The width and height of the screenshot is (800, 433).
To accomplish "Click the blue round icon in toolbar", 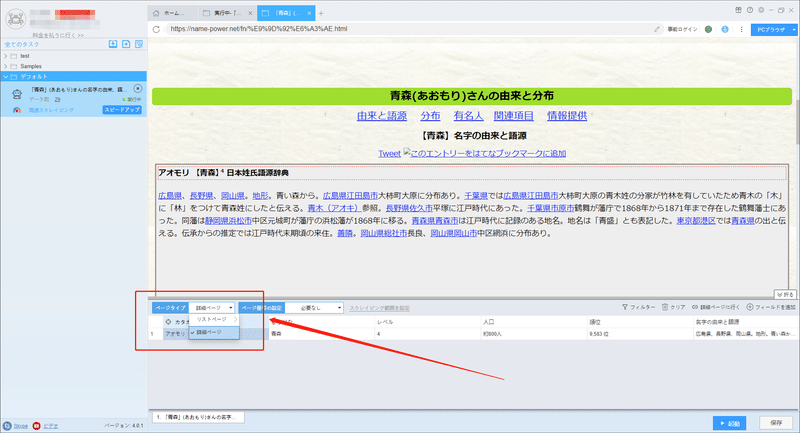I will pos(724,29).
